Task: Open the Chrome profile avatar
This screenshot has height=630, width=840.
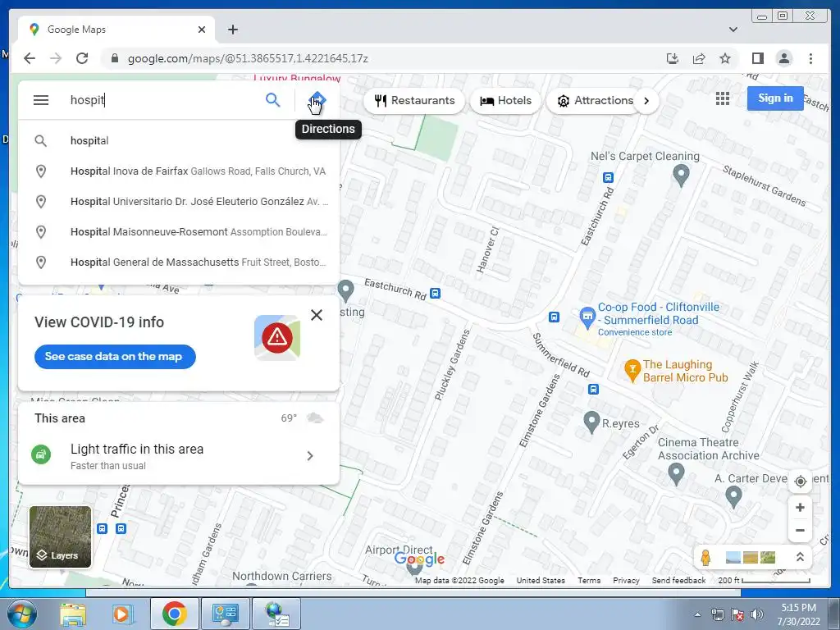Action: coord(783,58)
